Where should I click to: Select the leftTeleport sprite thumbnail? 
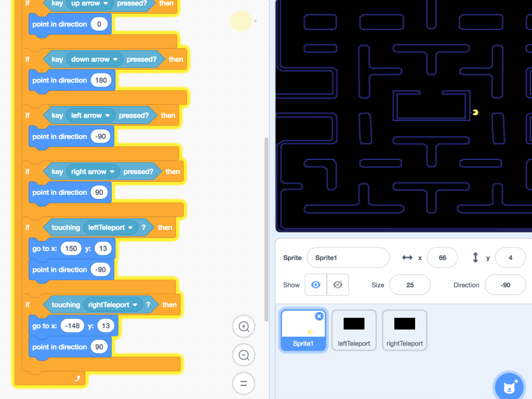click(x=354, y=330)
